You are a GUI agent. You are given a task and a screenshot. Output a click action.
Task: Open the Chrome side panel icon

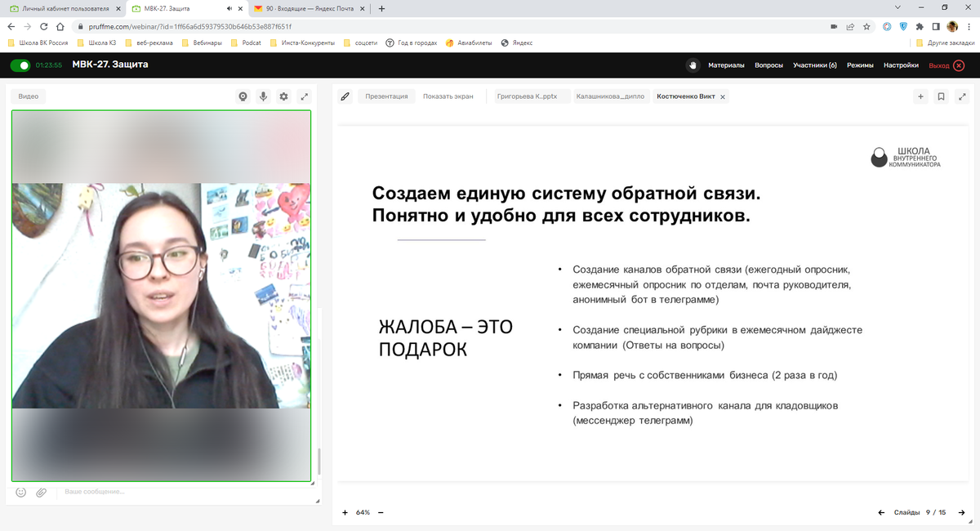pyautogui.click(x=936, y=26)
